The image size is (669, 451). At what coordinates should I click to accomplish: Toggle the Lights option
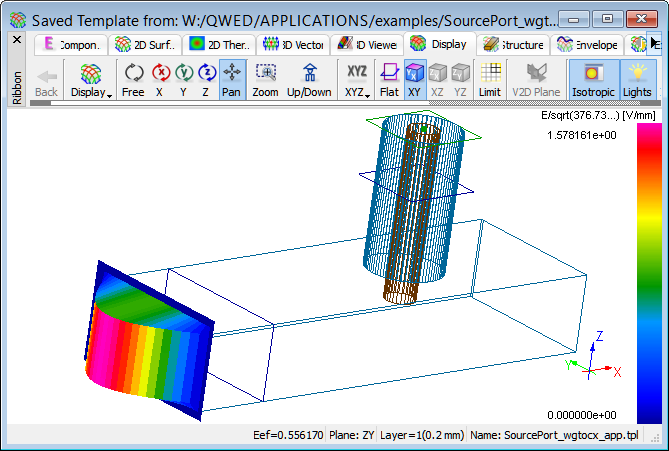tap(636, 79)
